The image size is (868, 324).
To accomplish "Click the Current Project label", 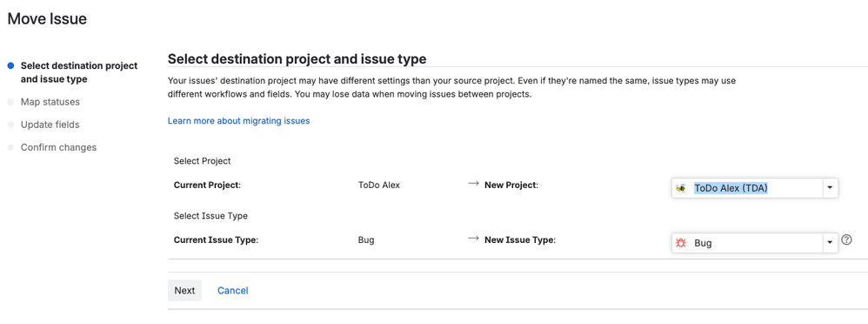I will point(207,186).
